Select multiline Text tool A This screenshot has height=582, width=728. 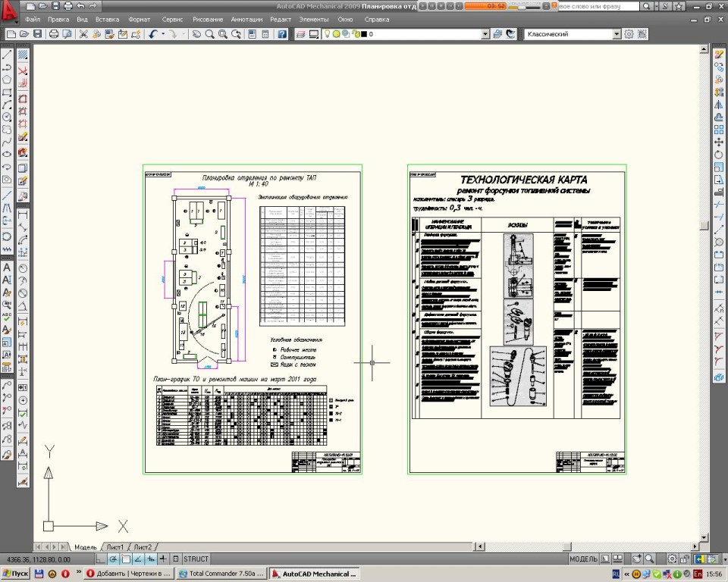tap(7, 268)
